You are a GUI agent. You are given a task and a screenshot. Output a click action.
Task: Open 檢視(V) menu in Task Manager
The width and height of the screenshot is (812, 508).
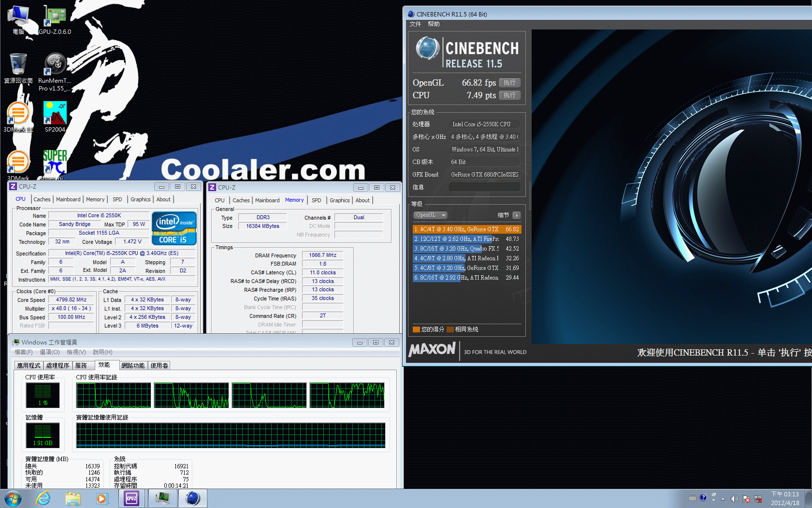click(x=76, y=352)
